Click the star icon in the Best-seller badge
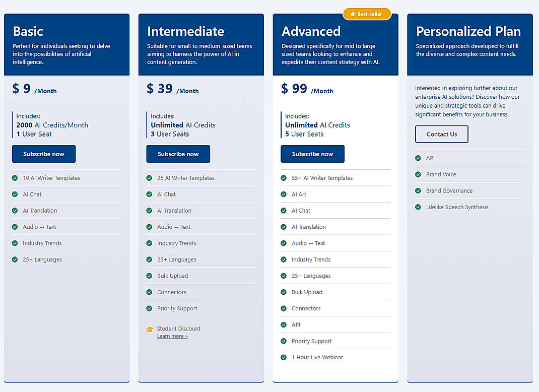Viewport: 539px width, 392px height. click(x=354, y=14)
